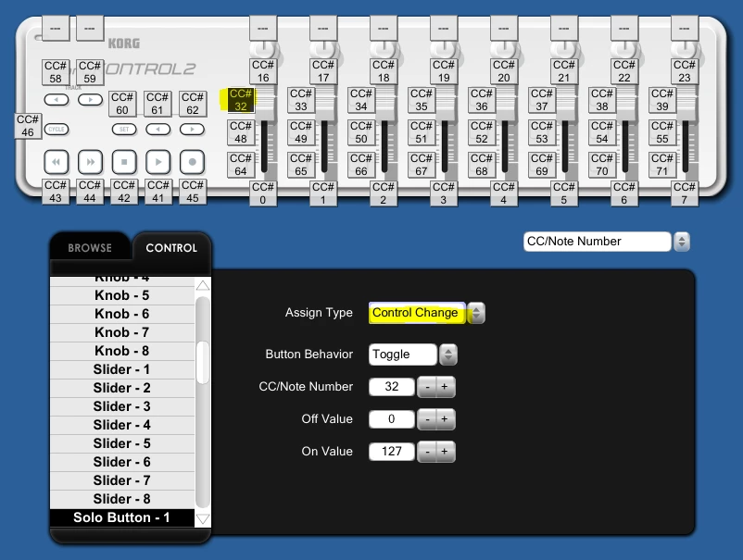Switch to the BROWSE tab
743x560 pixels.
pos(90,247)
